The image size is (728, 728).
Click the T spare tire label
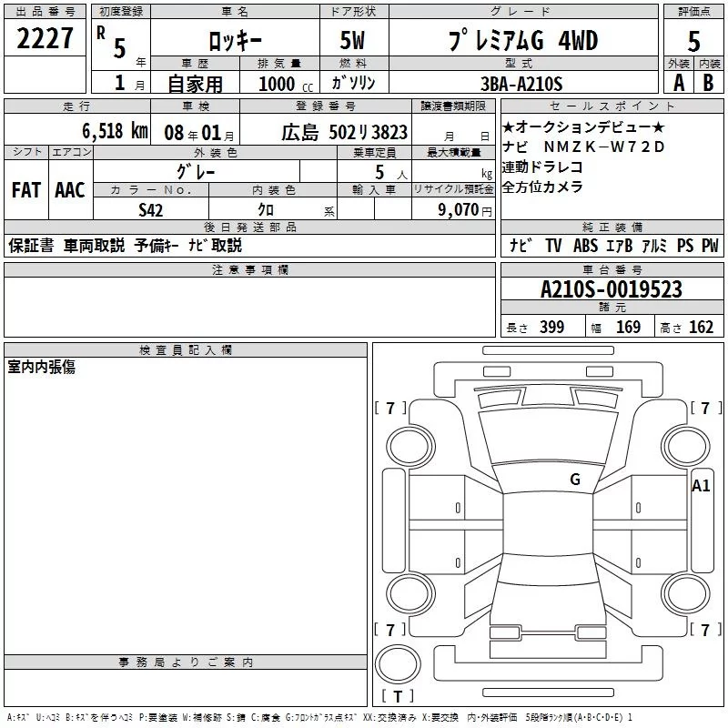398,696
